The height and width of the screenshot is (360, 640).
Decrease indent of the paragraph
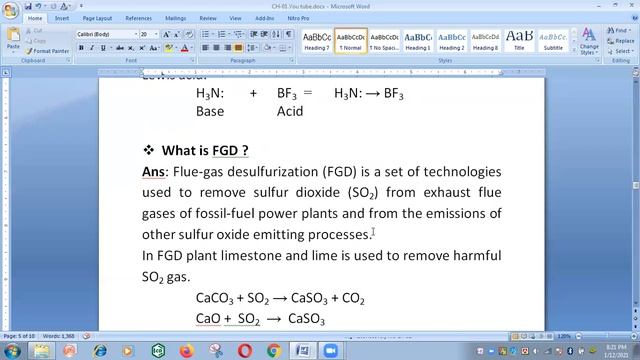tap(253, 34)
